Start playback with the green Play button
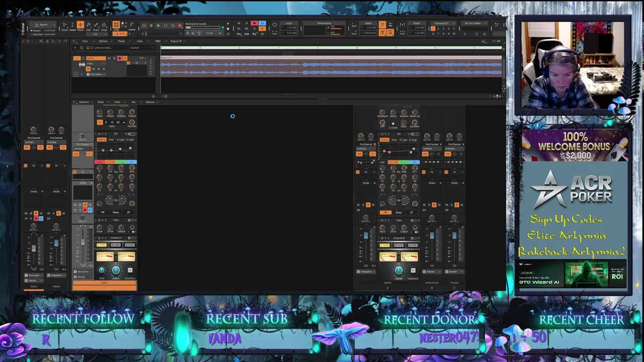 (158, 26)
